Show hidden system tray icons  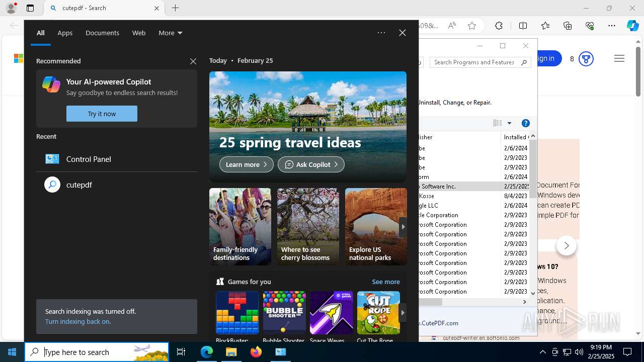(542, 352)
